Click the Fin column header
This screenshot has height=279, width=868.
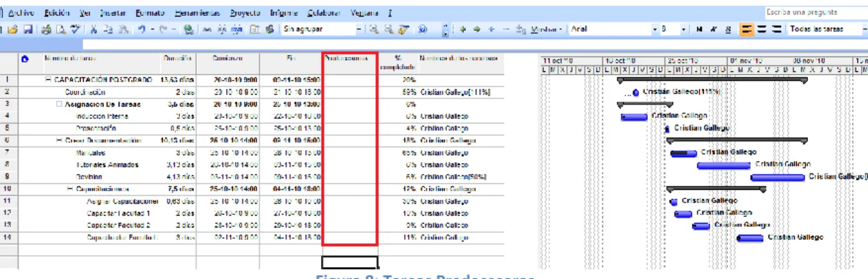(291, 62)
